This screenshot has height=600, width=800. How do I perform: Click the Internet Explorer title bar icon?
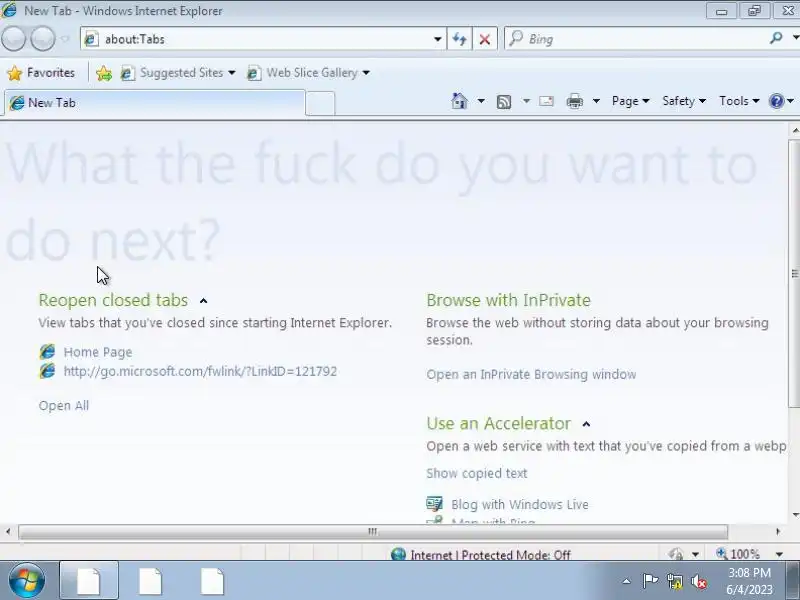[9, 10]
